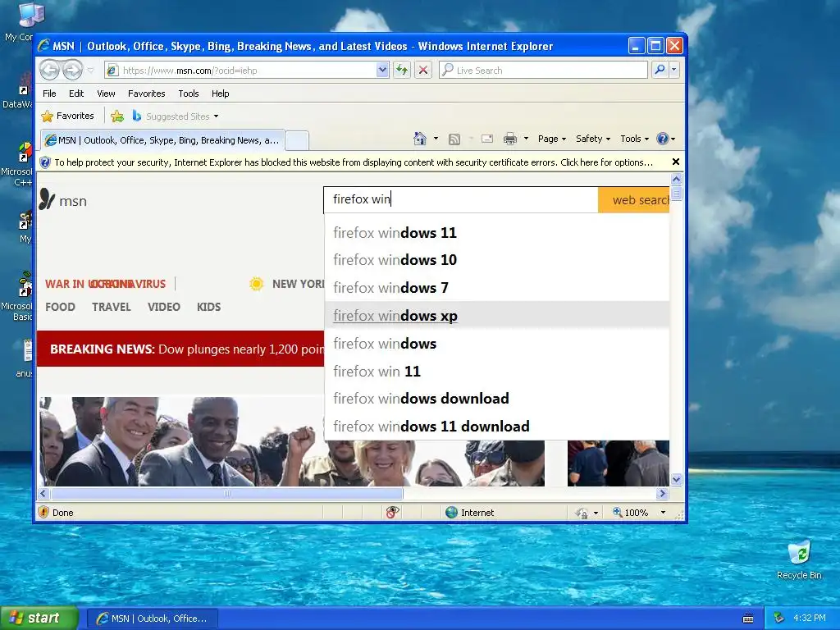Image resolution: width=840 pixels, height=630 pixels.
Task: Open the crowd news photo thumbnail
Action: pos(292,441)
